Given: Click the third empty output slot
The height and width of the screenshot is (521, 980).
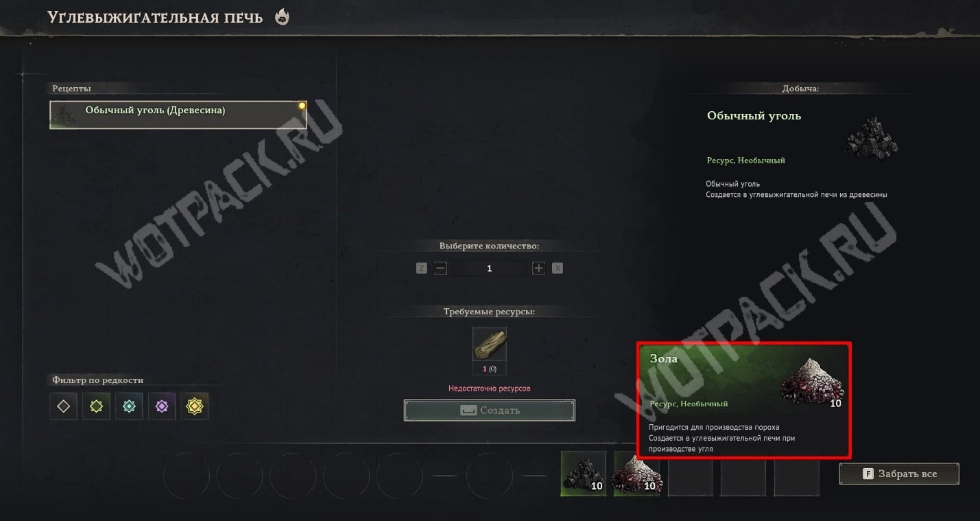Looking at the screenshot, I should pyautogui.click(x=691, y=474).
